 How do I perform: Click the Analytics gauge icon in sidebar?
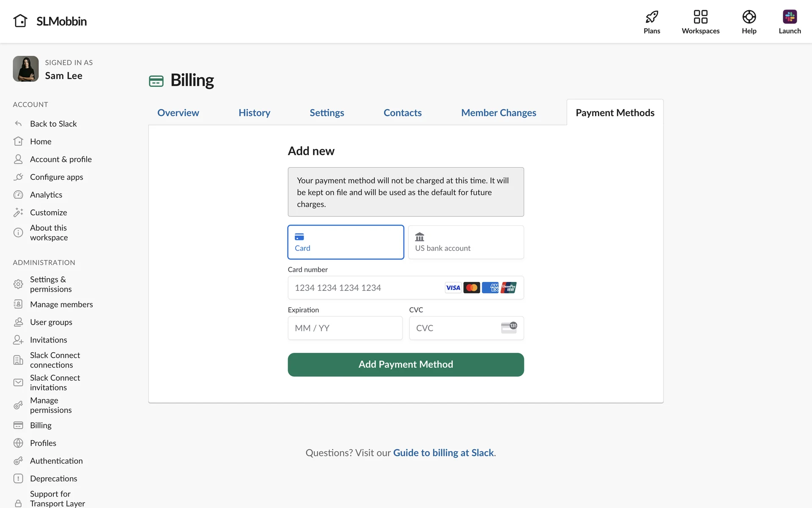click(x=18, y=195)
